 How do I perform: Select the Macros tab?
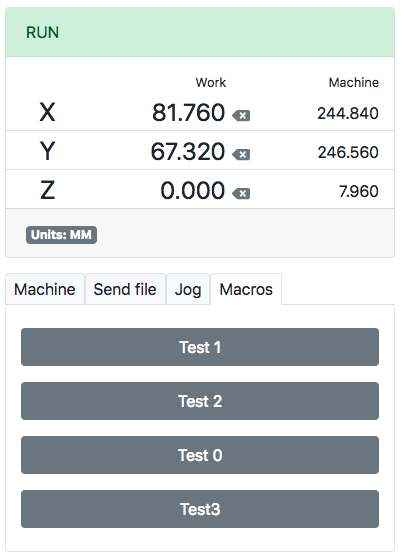point(246,289)
